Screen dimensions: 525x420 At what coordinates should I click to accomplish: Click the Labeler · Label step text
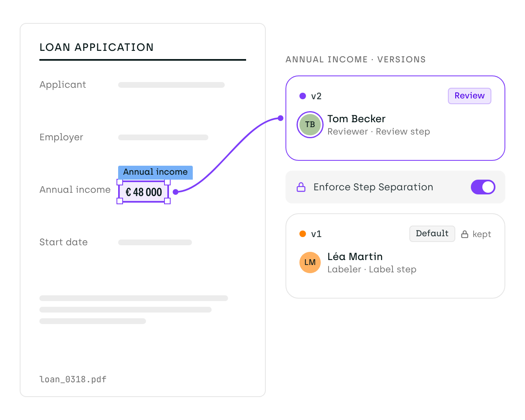[x=372, y=269]
